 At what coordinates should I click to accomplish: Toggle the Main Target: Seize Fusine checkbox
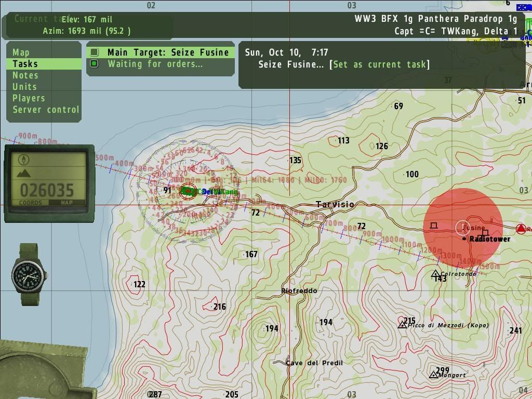click(94, 52)
